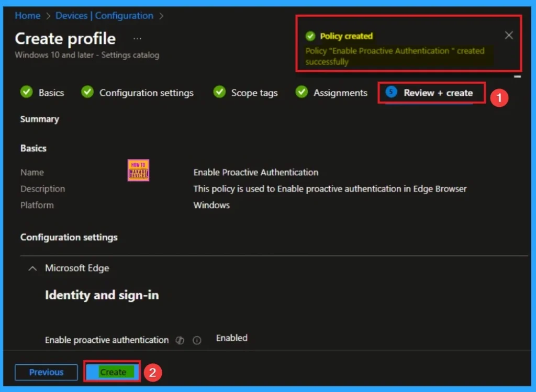Click the Description field label
Viewport: 536px width, 392px height.
coord(43,189)
